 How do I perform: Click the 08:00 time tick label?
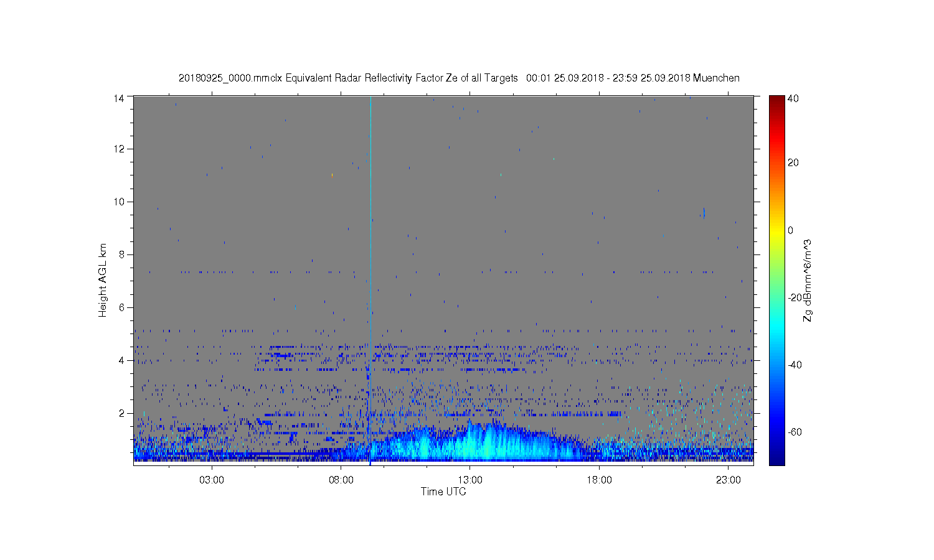[341, 480]
